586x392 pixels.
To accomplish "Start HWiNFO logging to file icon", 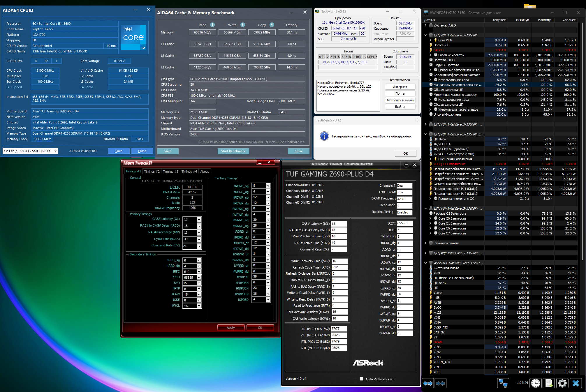I will click(549, 383).
